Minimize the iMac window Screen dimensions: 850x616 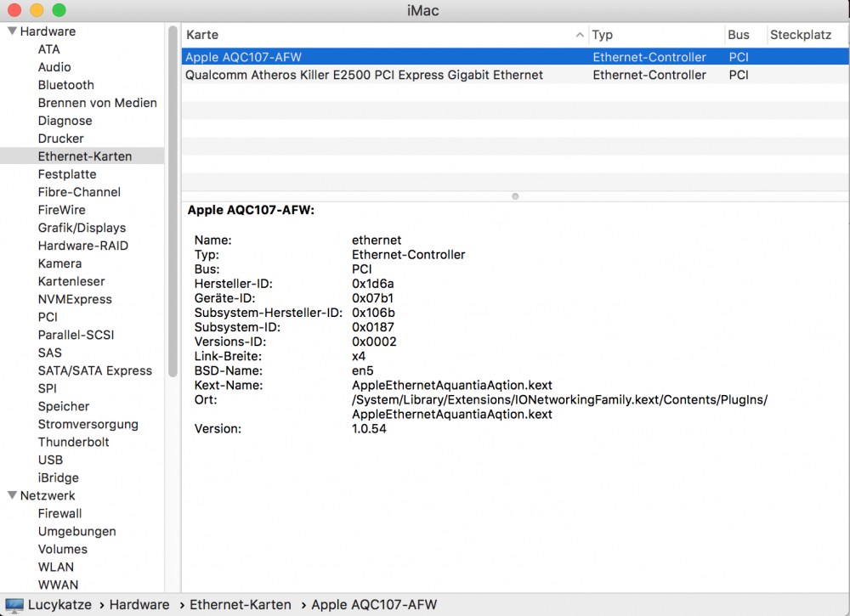37,9
